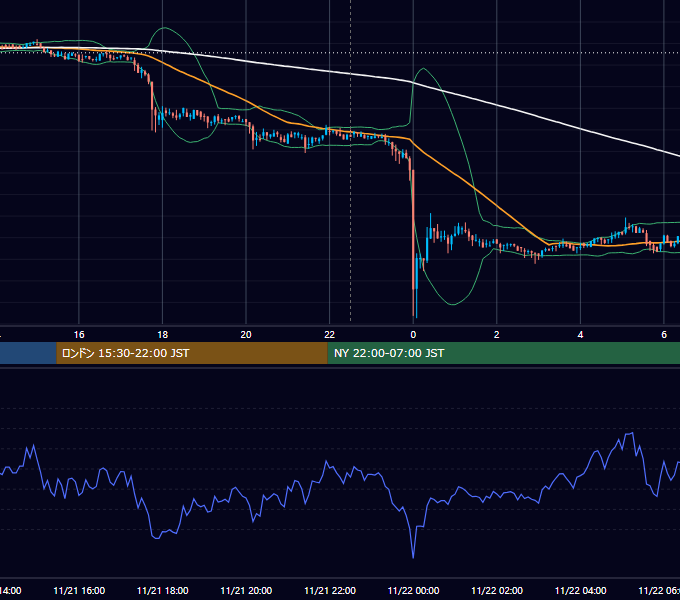Select the 2 label on upper time axis

[x=497, y=335]
